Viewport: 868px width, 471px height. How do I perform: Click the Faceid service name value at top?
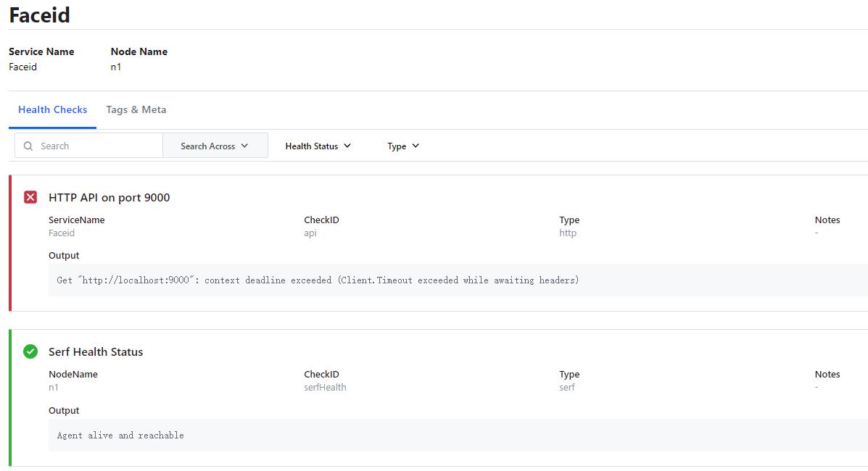pos(22,67)
